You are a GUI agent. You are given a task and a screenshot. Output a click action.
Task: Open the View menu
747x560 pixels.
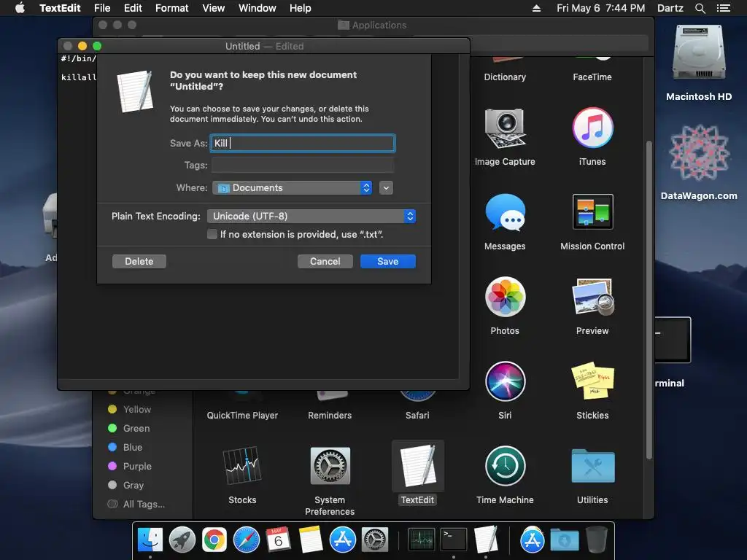tap(214, 8)
